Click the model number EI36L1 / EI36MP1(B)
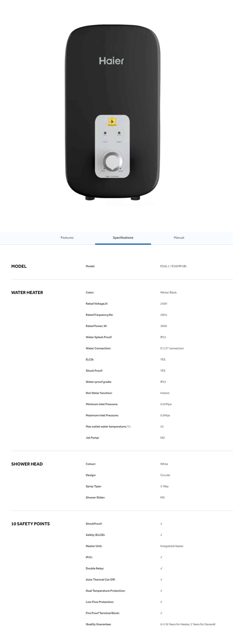Image resolution: width=233 pixels, height=644 pixels. [x=173, y=266]
